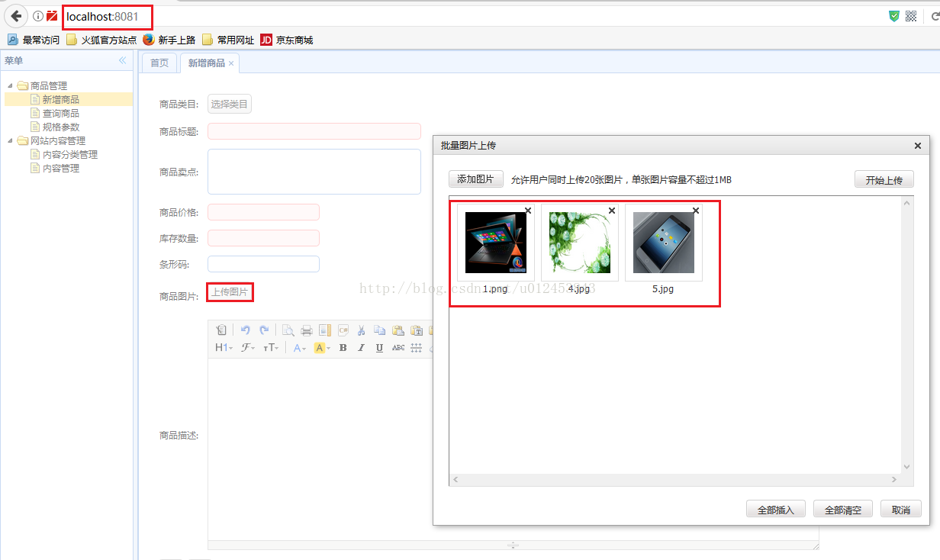This screenshot has width=940, height=560.
Task: Click the green shield icon in address bar
Action: click(x=894, y=16)
